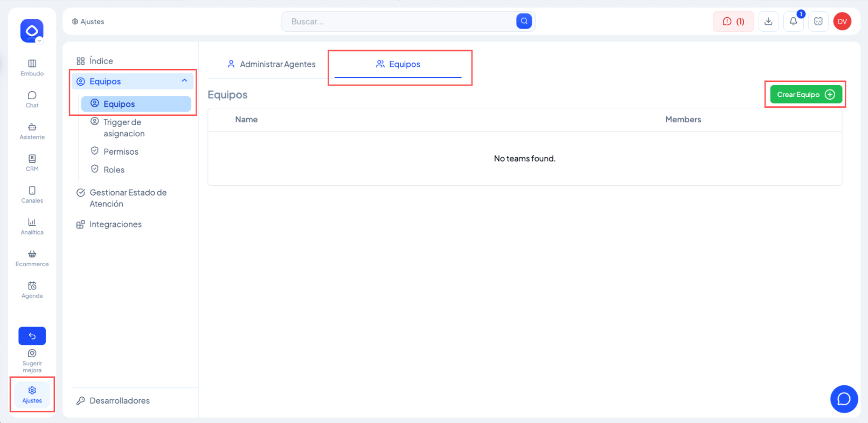This screenshot has height=423, width=868.
Task: Open the DV user avatar menu
Action: point(842,22)
